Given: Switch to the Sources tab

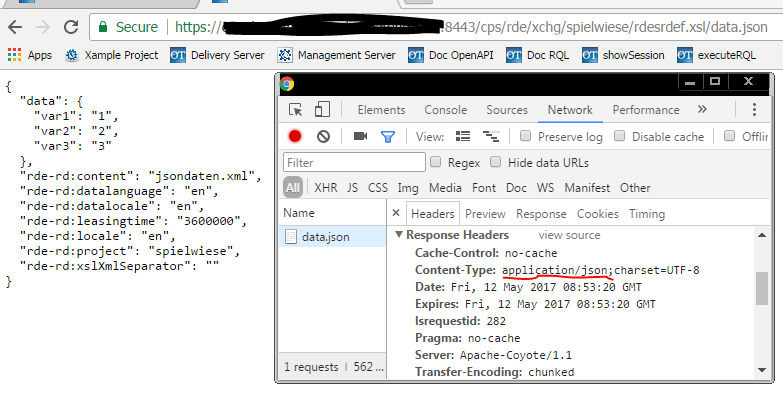Looking at the screenshot, I should click(x=507, y=110).
